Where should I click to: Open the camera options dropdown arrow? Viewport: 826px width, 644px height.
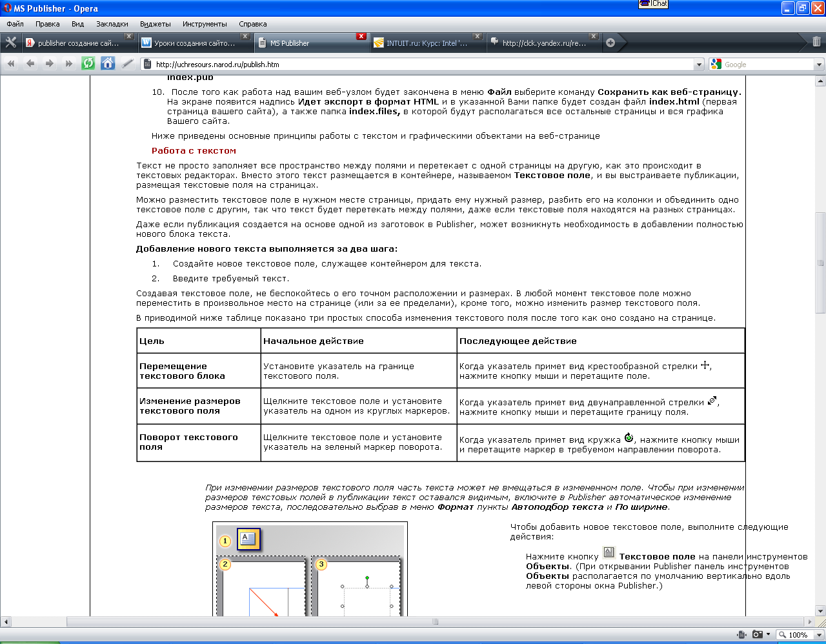[x=768, y=634]
